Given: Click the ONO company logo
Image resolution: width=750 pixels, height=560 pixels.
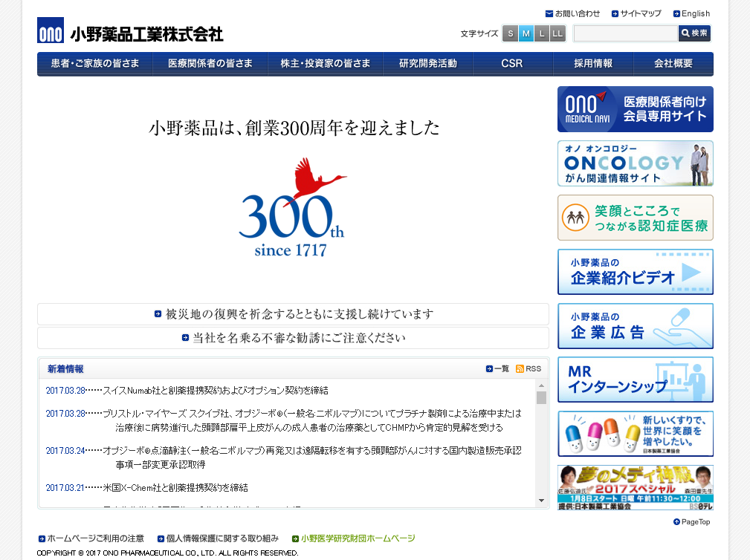Looking at the screenshot, I should [51, 30].
